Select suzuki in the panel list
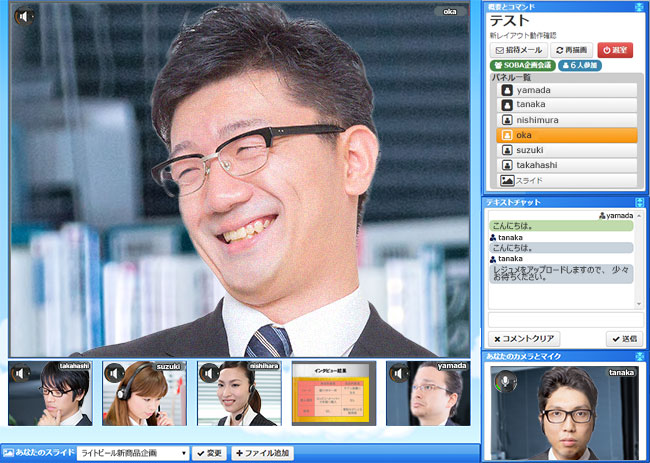Viewport: 650px width, 463px height. point(567,150)
